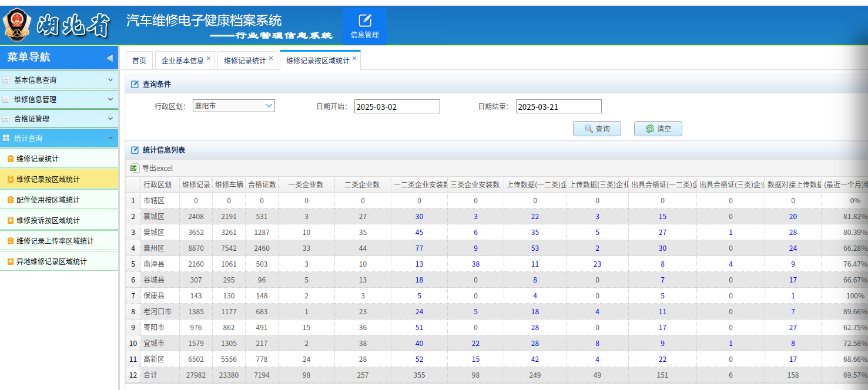868x390 pixels.
Task: Click the 保康县 row name cell
Action: pyautogui.click(x=160, y=296)
